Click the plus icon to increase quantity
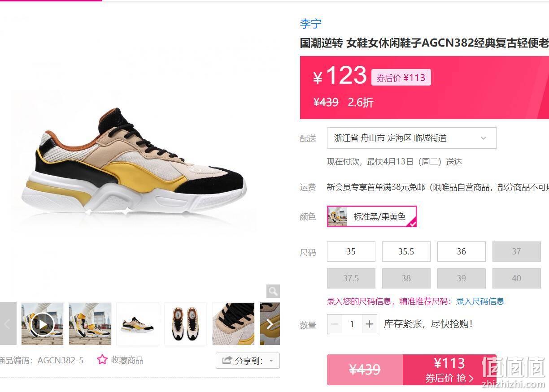 tap(369, 324)
